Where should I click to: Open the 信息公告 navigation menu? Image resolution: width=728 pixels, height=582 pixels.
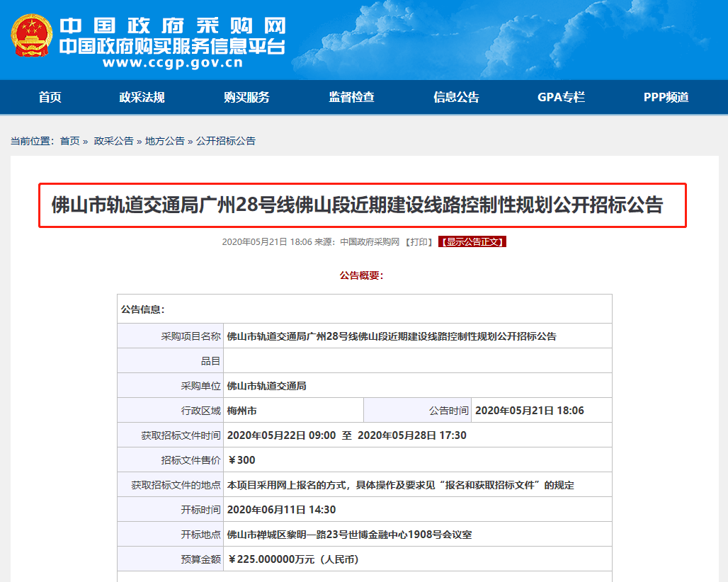click(x=456, y=98)
